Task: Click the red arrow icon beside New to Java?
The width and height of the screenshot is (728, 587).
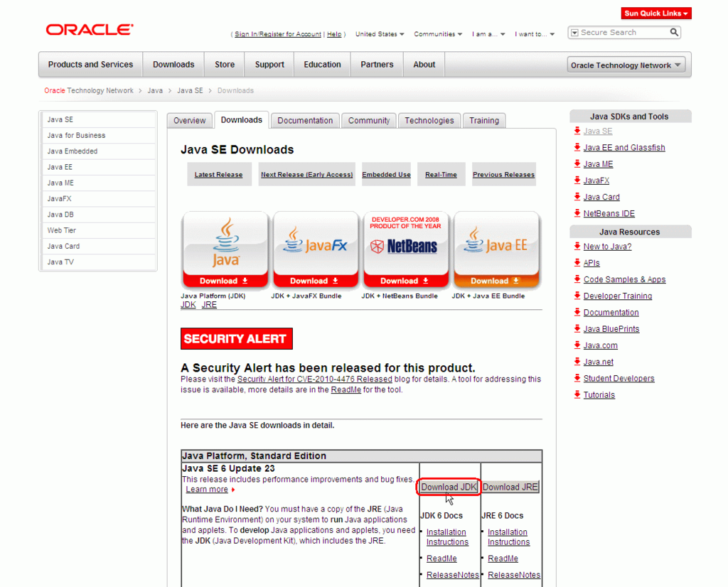Action: (x=577, y=246)
